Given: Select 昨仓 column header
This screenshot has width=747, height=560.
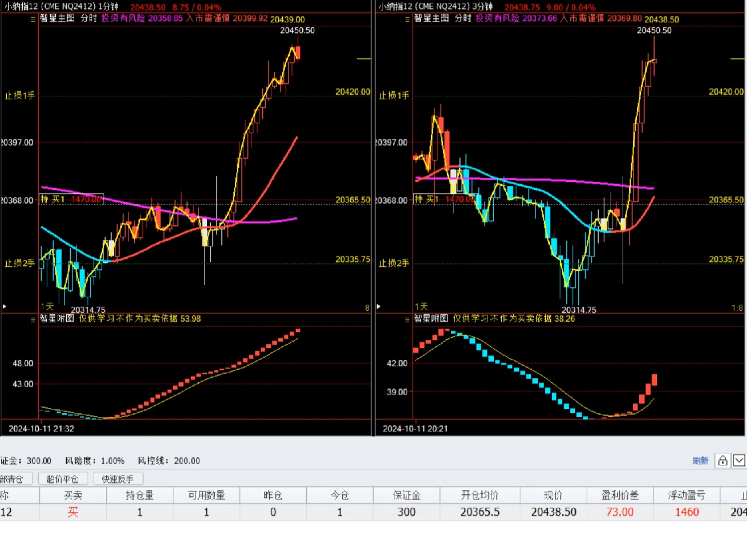Looking at the screenshot, I should click(x=273, y=496).
